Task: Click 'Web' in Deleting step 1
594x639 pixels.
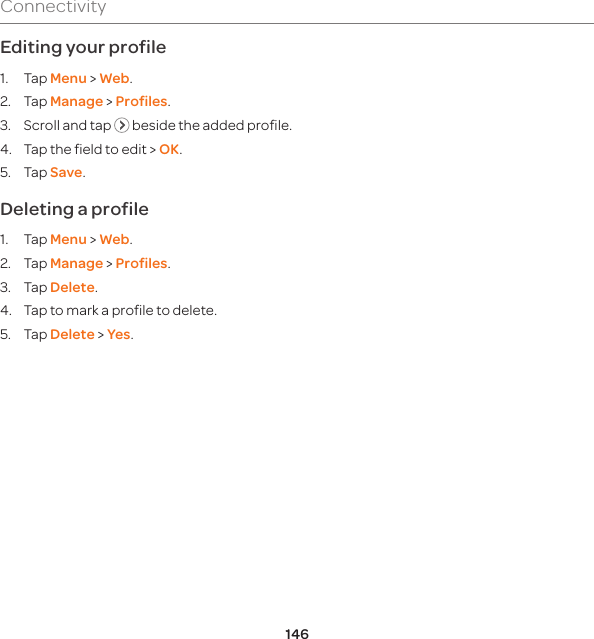Action: (114, 240)
